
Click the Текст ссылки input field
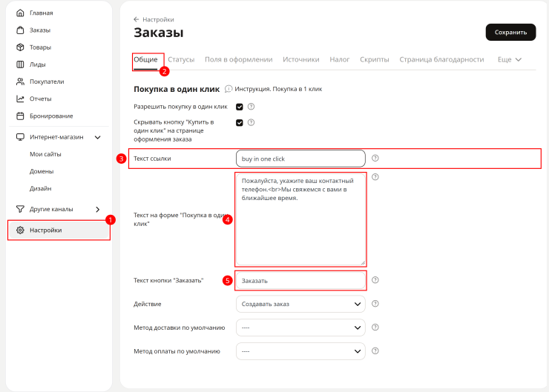(x=300, y=159)
